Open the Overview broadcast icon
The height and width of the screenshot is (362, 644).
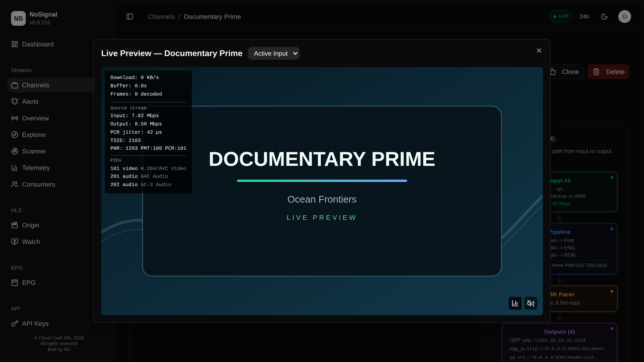tap(15, 118)
